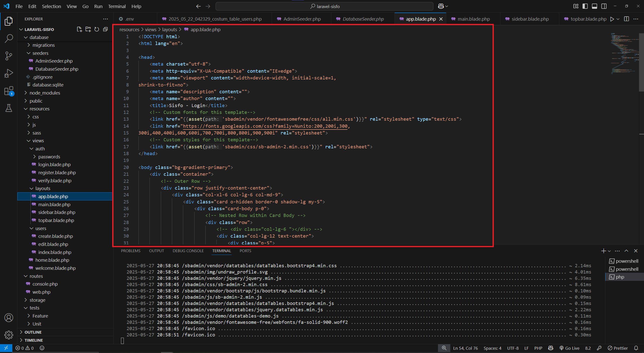The image size is (644, 353).
Task: Click the editor minimap code overview
Action: (624, 53)
